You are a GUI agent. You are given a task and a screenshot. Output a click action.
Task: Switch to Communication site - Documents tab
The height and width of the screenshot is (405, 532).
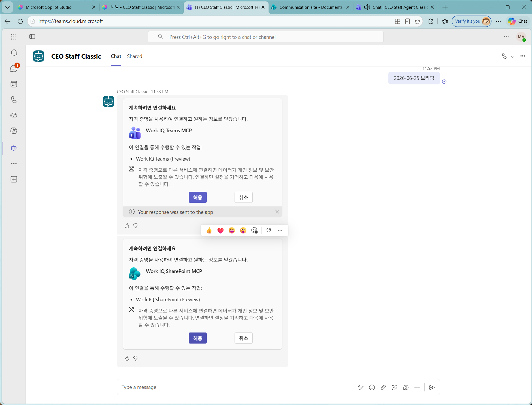pos(310,7)
